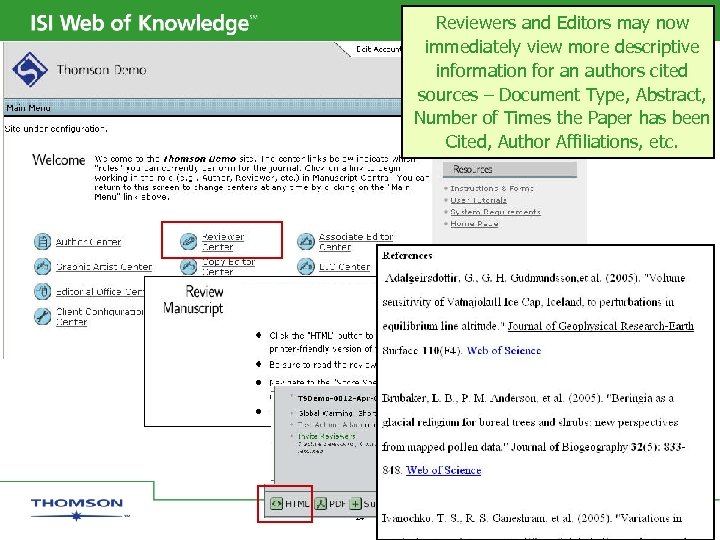Follow Web of Science link under Brubaker reference
This screenshot has height=540, width=720.
pos(444,470)
